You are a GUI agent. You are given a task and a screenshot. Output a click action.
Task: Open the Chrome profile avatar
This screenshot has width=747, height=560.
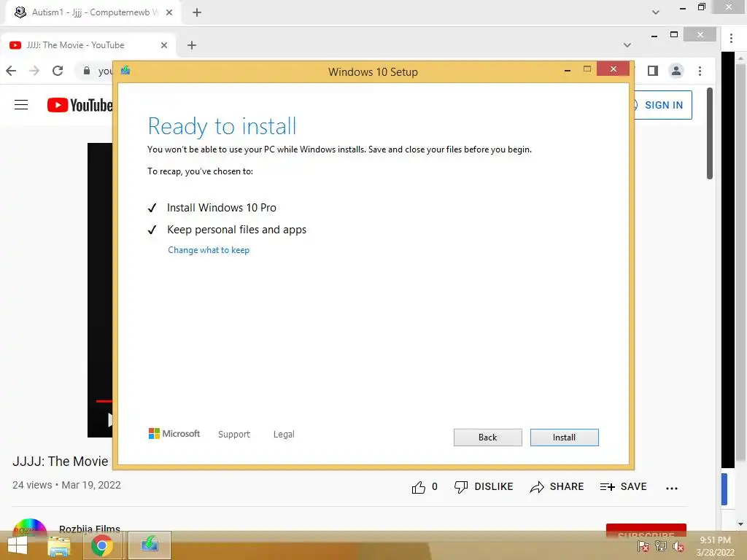click(x=676, y=71)
